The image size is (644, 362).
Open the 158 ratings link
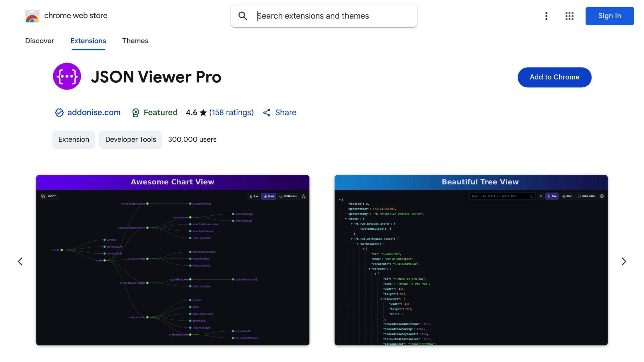pos(231,112)
